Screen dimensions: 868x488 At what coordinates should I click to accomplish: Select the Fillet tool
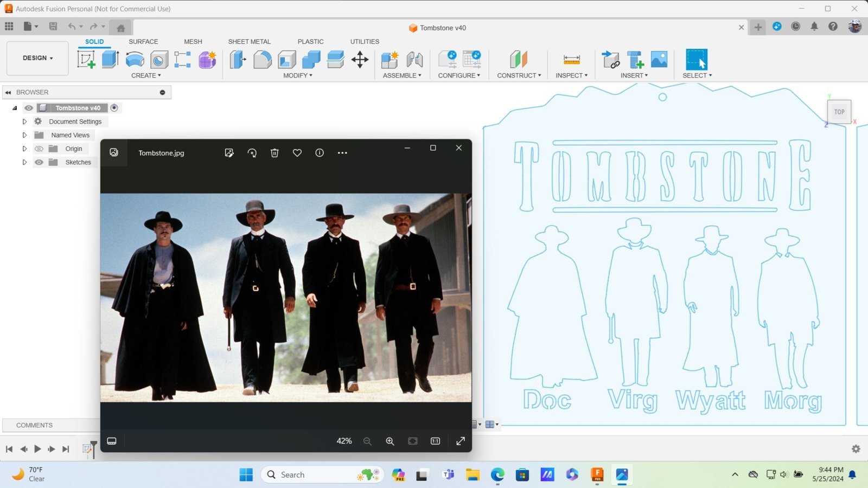(x=263, y=59)
